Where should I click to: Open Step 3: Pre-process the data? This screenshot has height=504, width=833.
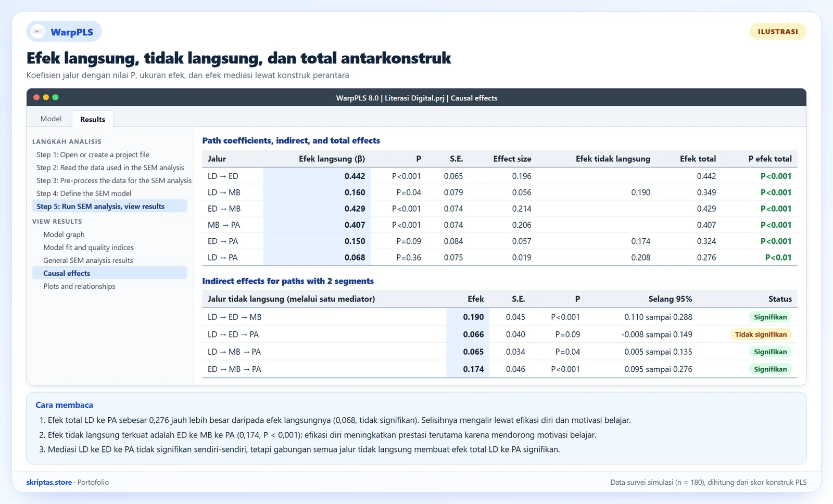114,180
